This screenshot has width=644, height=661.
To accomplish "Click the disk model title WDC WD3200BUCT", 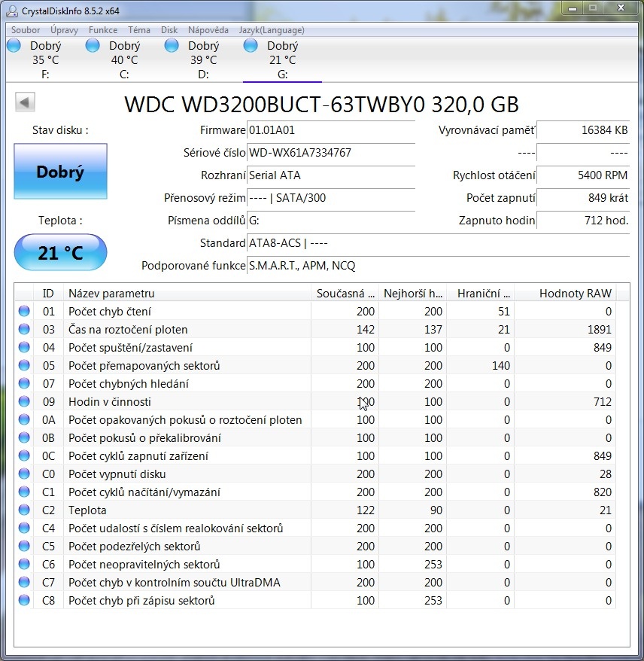I will pos(321,105).
